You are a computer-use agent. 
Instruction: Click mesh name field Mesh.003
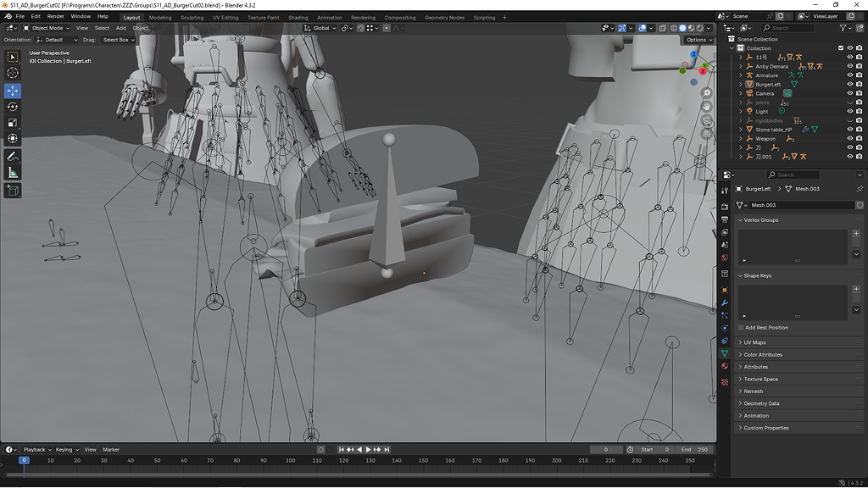point(802,205)
